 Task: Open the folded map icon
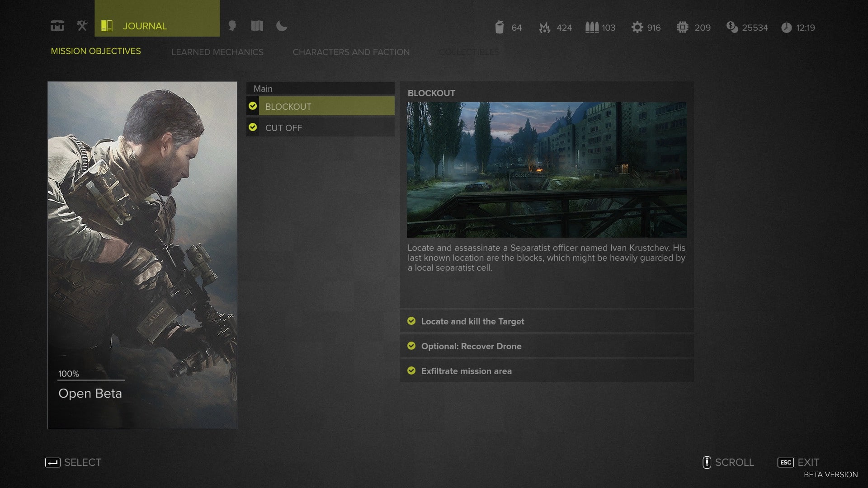[257, 26]
